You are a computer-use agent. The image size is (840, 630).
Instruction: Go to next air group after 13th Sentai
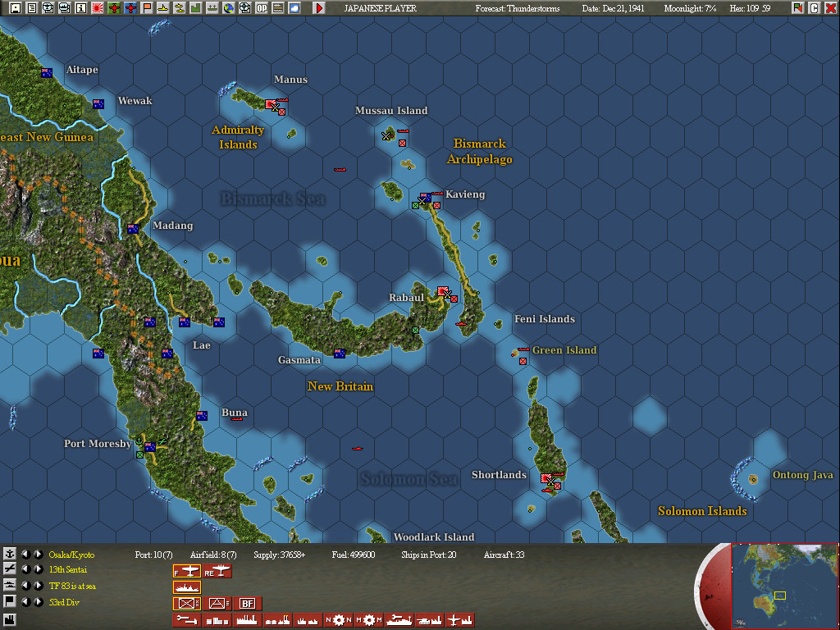(38, 569)
